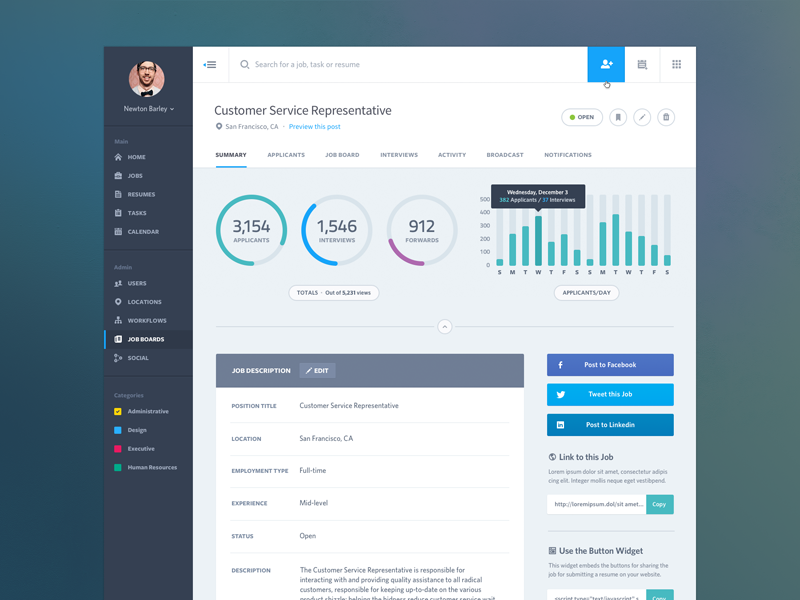Switch to the Interviews tab
The height and width of the screenshot is (600, 800).
click(x=399, y=155)
